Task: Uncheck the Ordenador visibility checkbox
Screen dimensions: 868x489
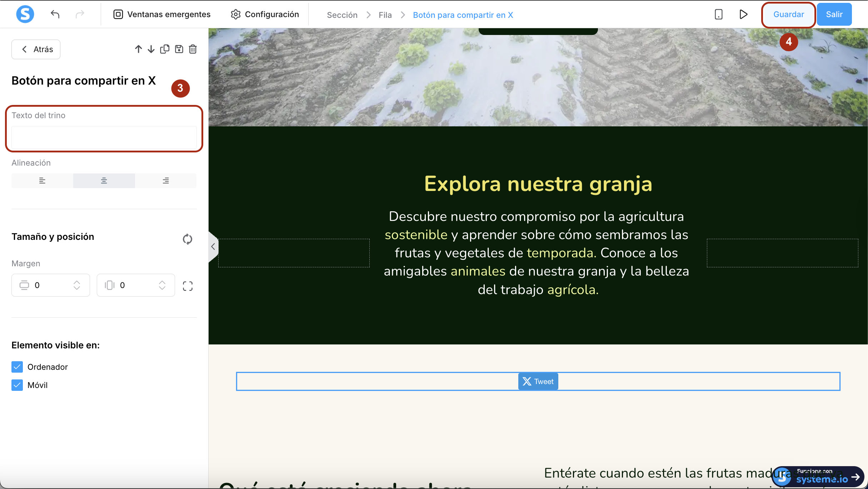Action: click(x=17, y=367)
